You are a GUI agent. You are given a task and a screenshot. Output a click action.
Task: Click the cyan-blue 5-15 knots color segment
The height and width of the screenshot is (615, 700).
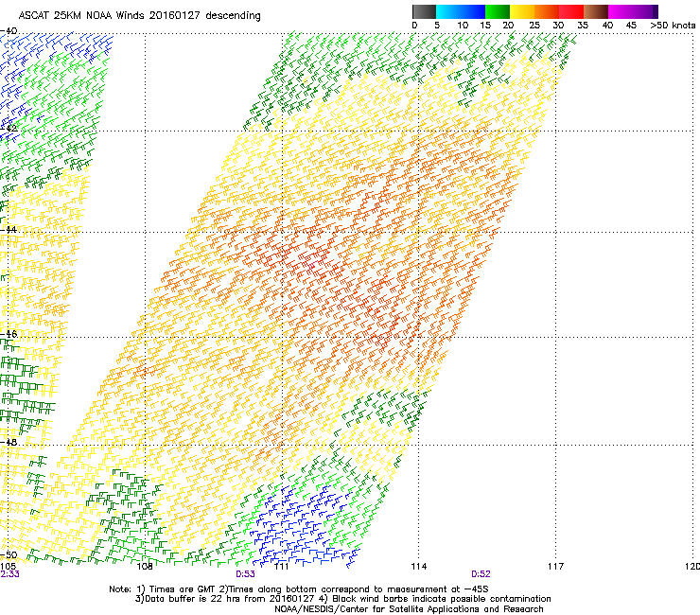coord(461,11)
